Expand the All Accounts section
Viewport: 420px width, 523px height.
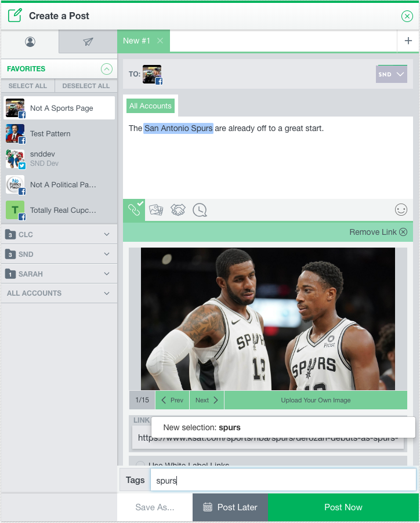click(x=59, y=293)
